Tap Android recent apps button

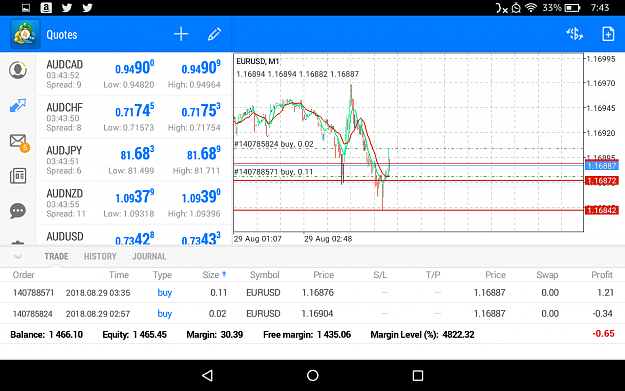[x=418, y=375]
